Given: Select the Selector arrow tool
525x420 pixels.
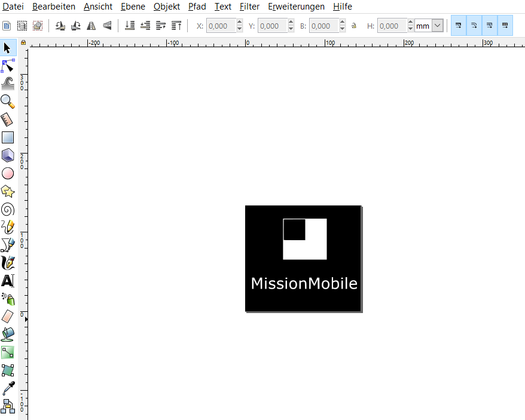Looking at the screenshot, I should pos(7,48).
